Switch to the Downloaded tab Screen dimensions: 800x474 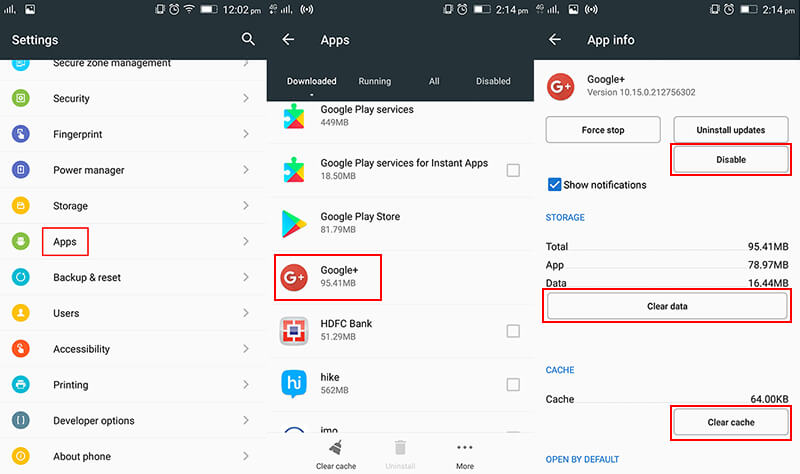pyautogui.click(x=311, y=81)
